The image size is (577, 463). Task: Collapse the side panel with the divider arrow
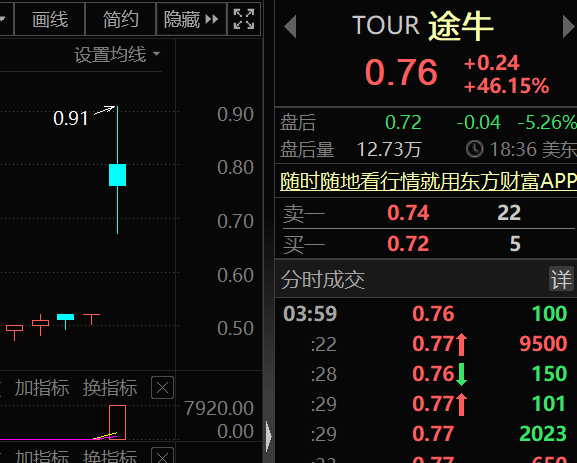(x=269, y=436)
